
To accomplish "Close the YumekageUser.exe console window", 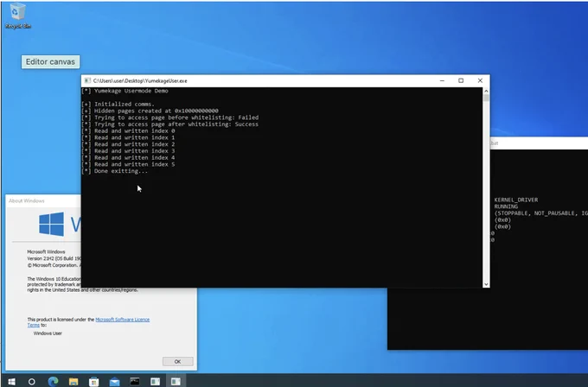I will 480,80.
